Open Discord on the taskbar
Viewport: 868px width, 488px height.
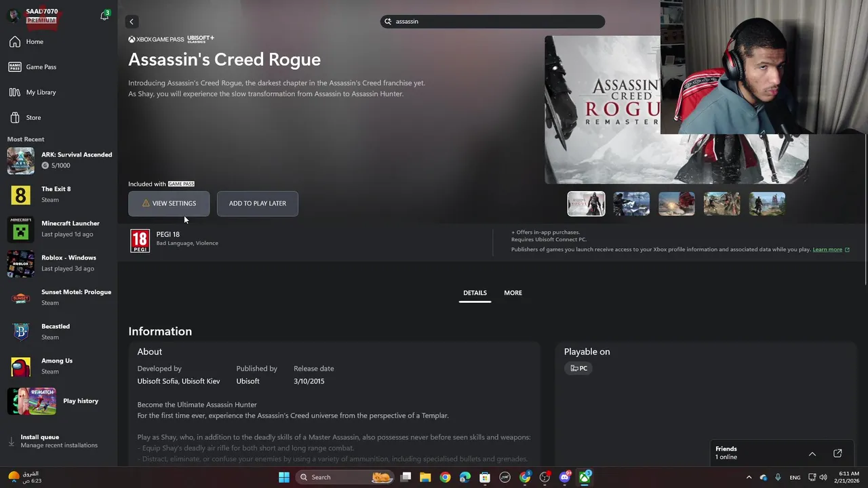pyautogui.click(x=565, y=477)
